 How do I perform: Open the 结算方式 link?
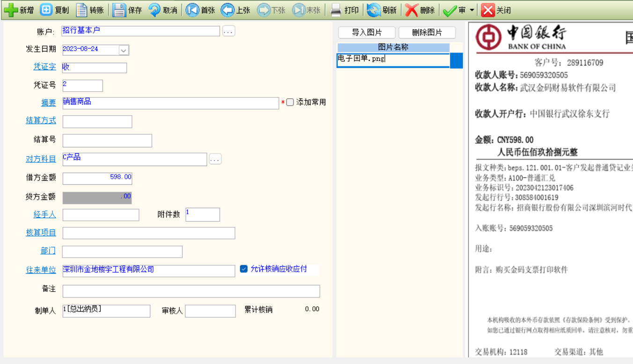(41, 120)
